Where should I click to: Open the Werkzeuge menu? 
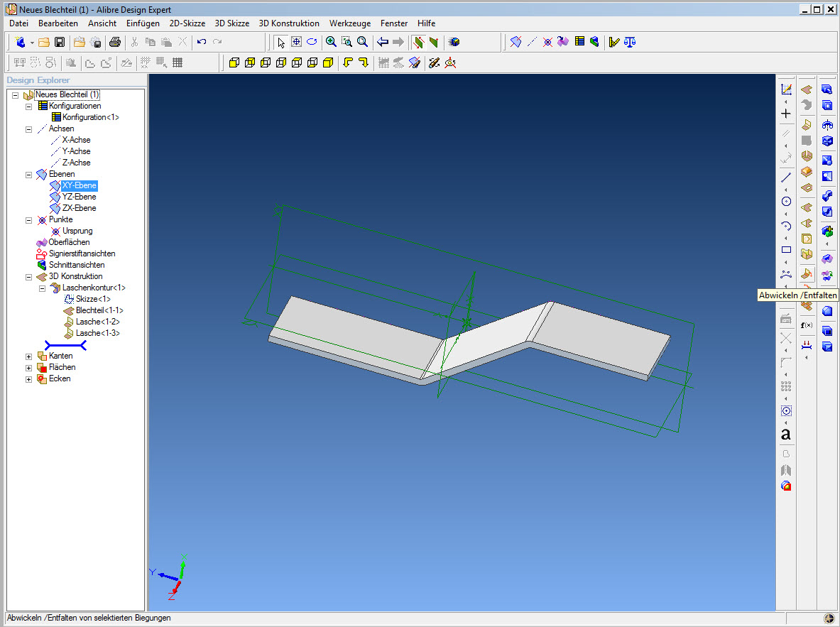(350, 23)
